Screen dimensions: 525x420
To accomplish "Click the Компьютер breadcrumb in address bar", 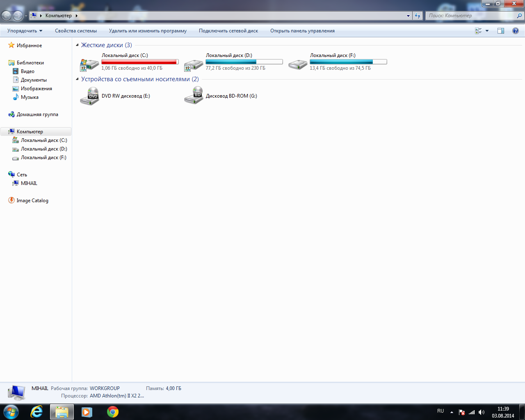I will (58, 16).
